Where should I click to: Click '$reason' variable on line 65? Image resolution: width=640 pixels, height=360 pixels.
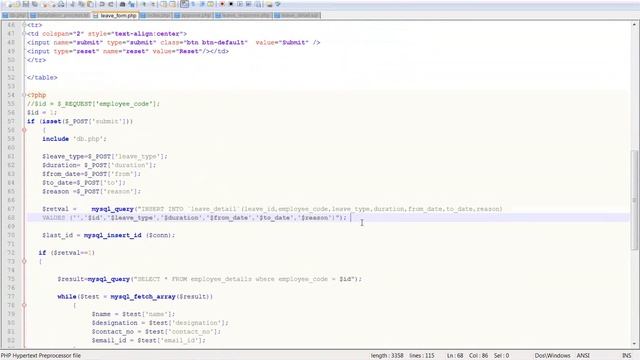[x=56, y=191]
